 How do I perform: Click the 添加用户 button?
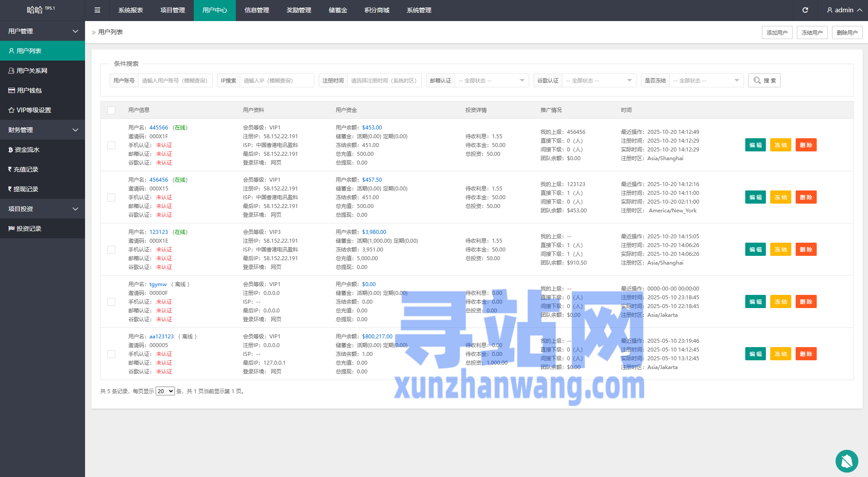(x=777, y=32)
